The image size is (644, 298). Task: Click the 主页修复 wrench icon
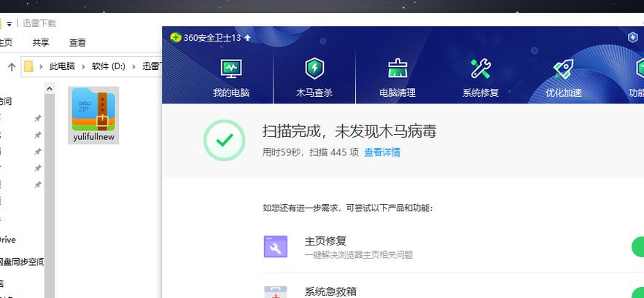pos(276,246)
